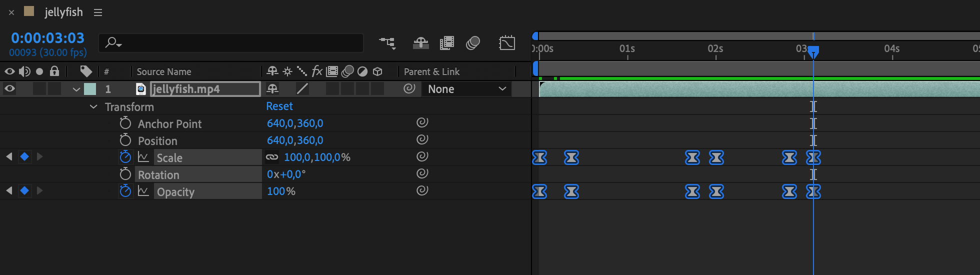This screenshot has width=980, height=275.
Task: Toggle the Scale constrain proportions link
Action: pos(271,157)
